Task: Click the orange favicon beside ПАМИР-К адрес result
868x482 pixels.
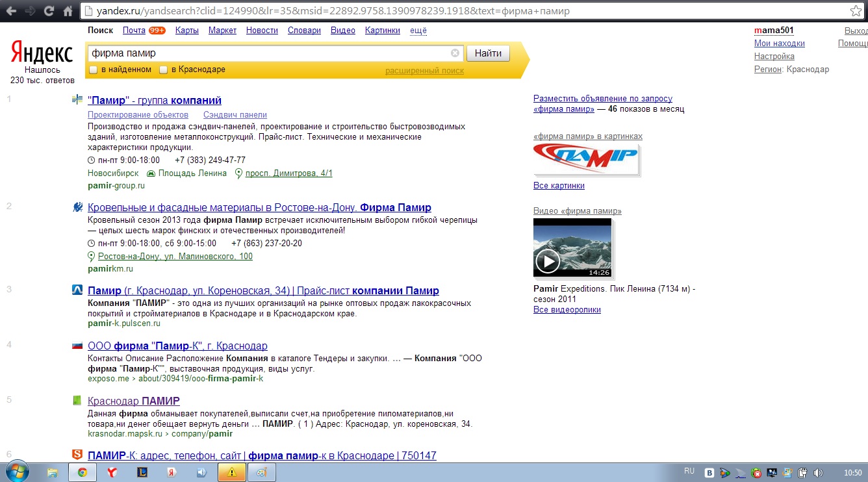Action: click(77, 455)
